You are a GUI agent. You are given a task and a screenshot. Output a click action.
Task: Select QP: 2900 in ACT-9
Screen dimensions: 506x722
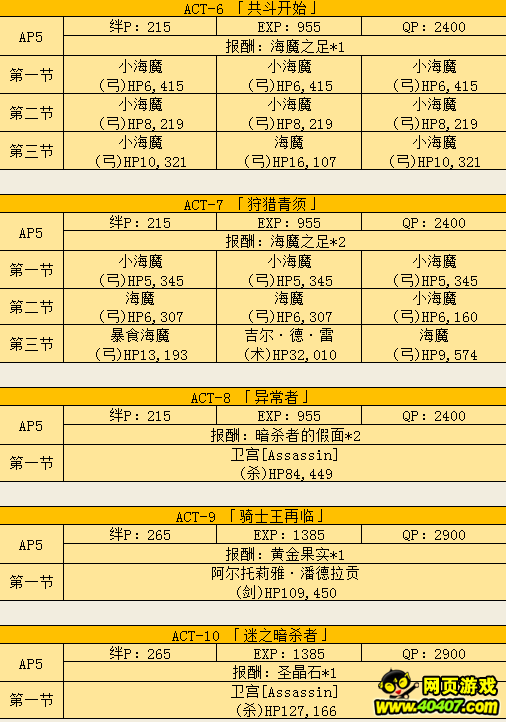434,534
